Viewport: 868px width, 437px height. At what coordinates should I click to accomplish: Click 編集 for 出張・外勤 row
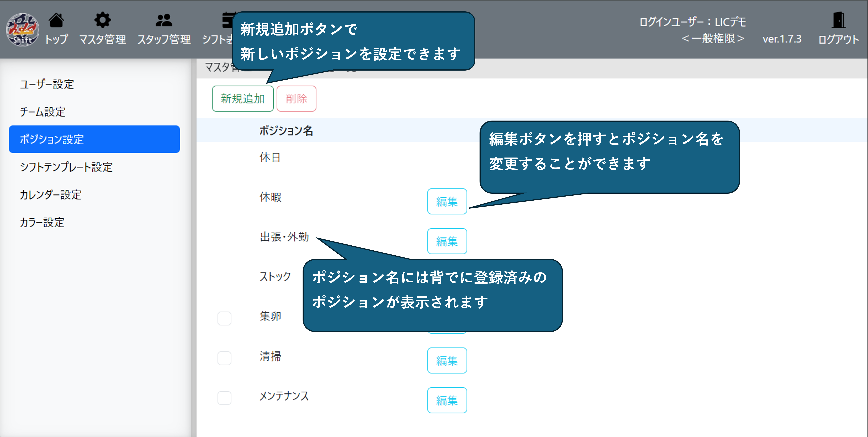point(447,241)
